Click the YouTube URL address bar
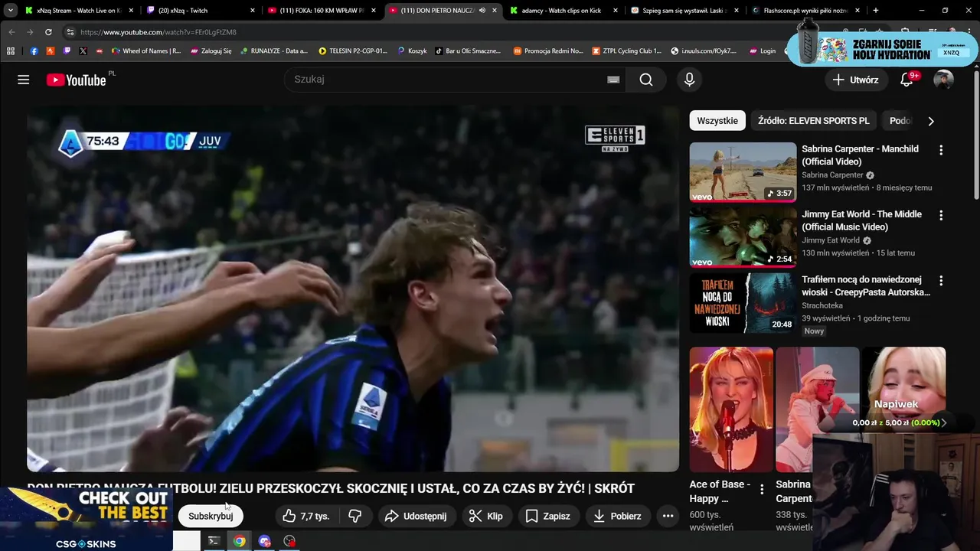This screenshot has width=980, height=551. [x=429, y=32]
